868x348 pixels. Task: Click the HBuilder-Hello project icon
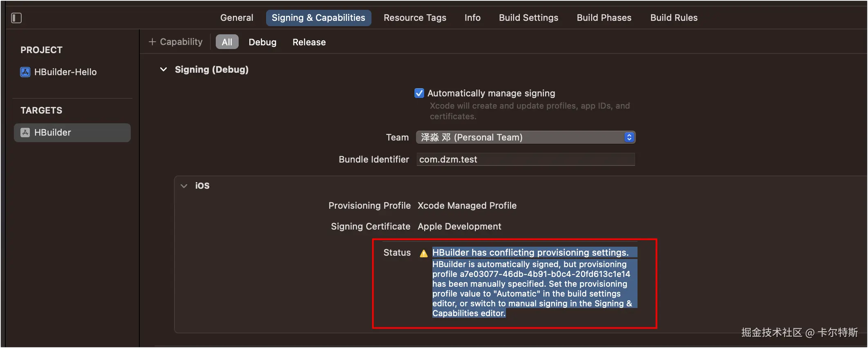(25, 72)
